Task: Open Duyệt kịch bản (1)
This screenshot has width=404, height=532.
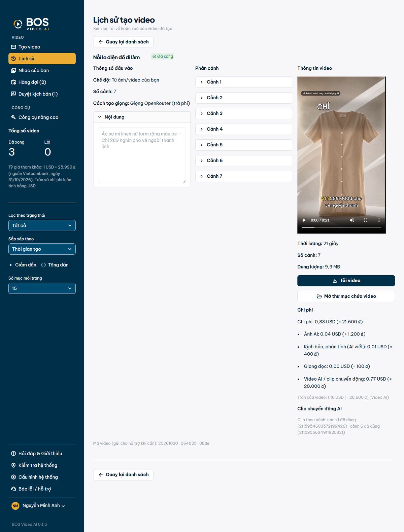Action: coord(42,94)
